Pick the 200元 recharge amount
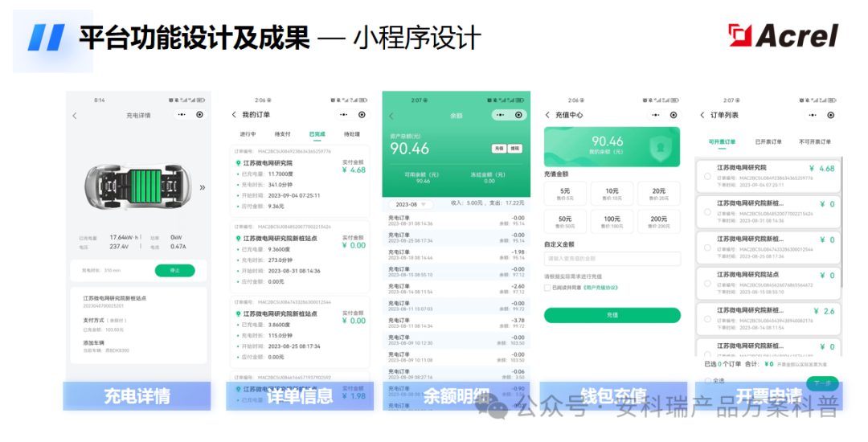Viewport: 868px width, 442px height. click(x=659, y=222)
